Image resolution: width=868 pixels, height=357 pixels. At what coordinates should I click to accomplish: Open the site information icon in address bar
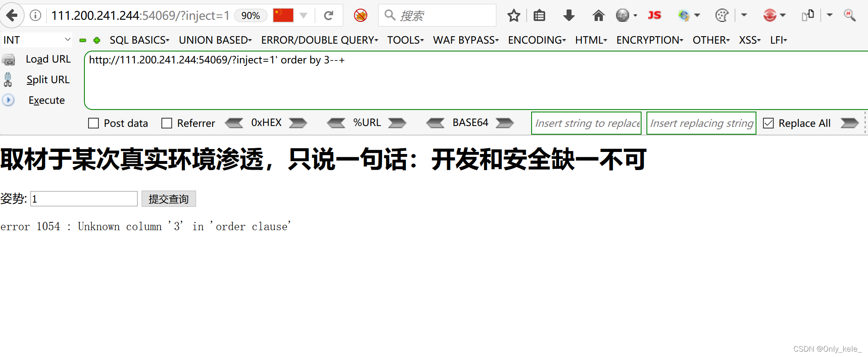pyautogui.click(x=36, y=16)
